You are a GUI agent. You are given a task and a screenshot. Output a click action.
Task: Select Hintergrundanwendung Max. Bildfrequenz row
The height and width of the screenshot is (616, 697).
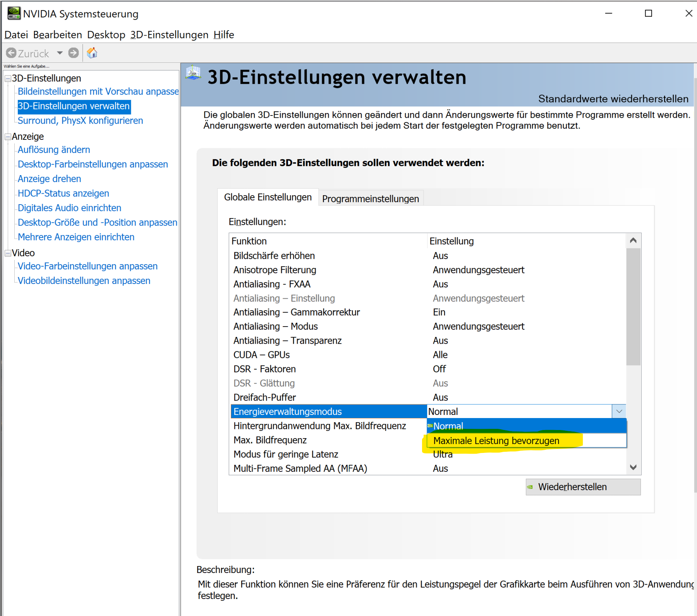(329, 426)
